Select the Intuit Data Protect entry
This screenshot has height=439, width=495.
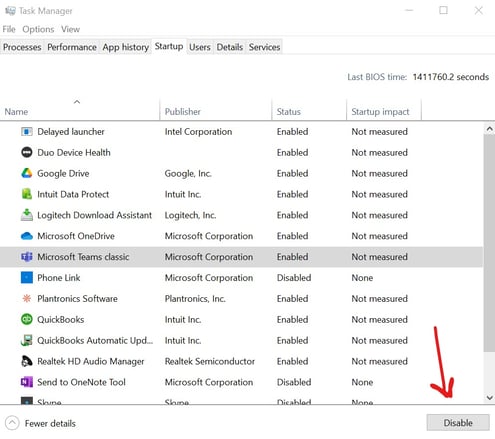coord(73,194)
